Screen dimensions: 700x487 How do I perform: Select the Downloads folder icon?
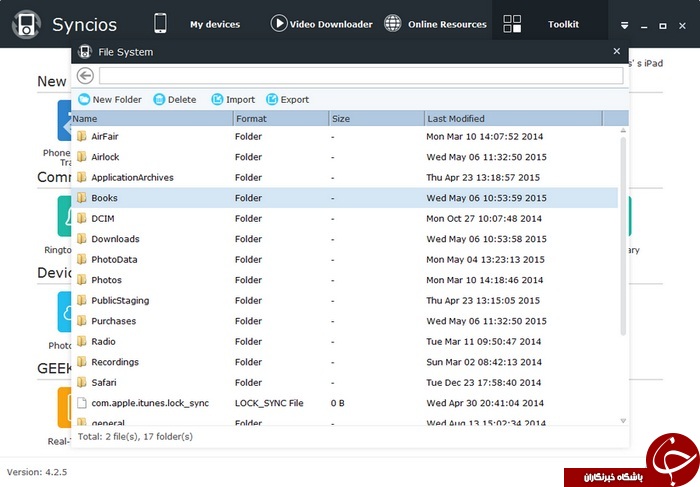click(x=81, y=239)
